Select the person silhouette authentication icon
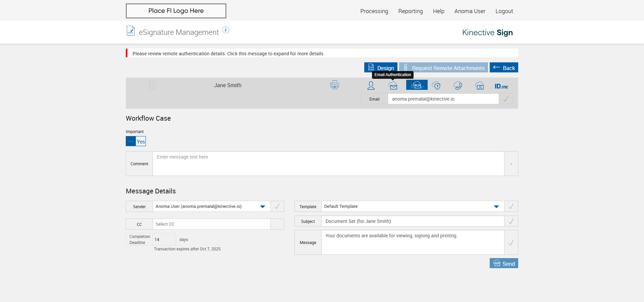Image resolution: width=644 pixels, height=302 pixels. 371,85
